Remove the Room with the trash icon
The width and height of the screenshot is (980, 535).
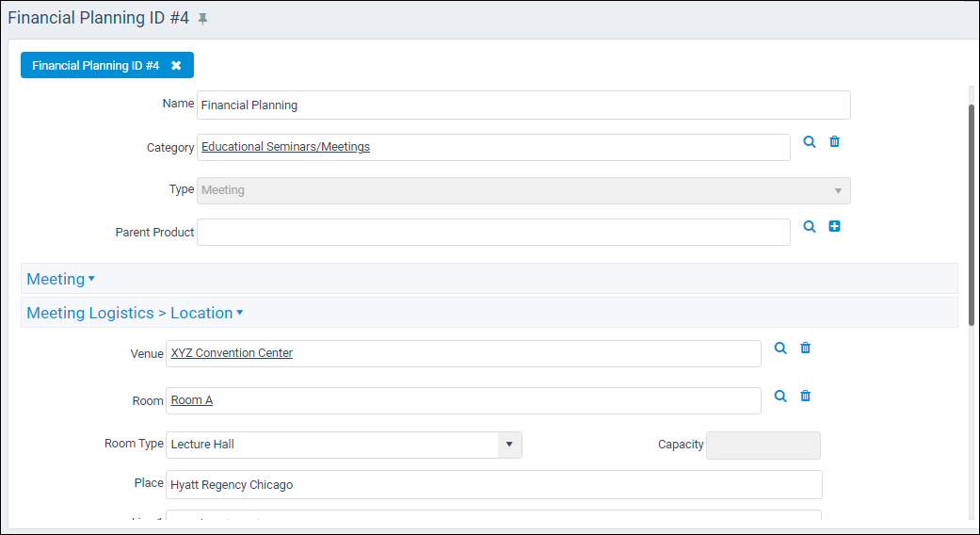[806, 397]
